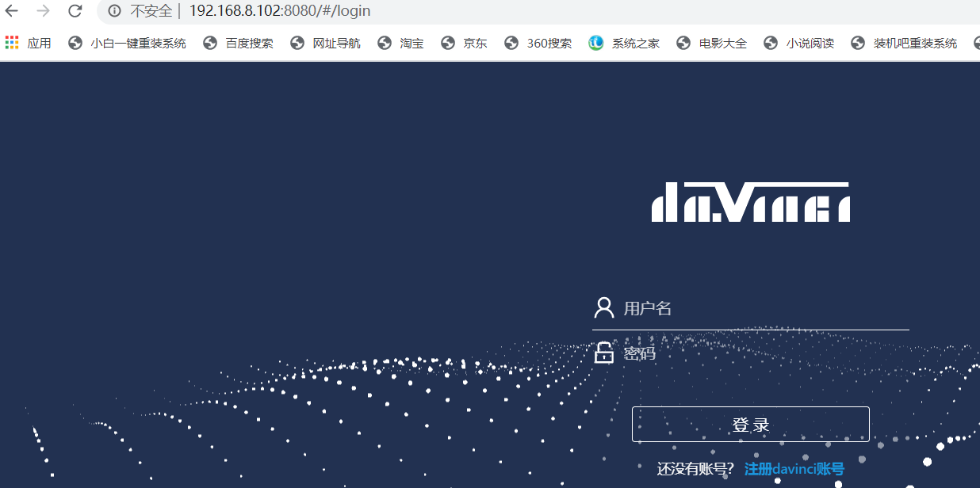This screenshot has height=488, width=980.
Task: Click the 登录 login button
Action: tap(751, 425)
